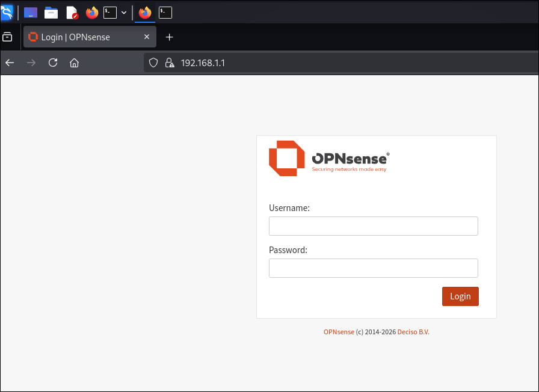Launch the text editor icon in the taskbar
539x392 pixels.
[x=72, y=13]
